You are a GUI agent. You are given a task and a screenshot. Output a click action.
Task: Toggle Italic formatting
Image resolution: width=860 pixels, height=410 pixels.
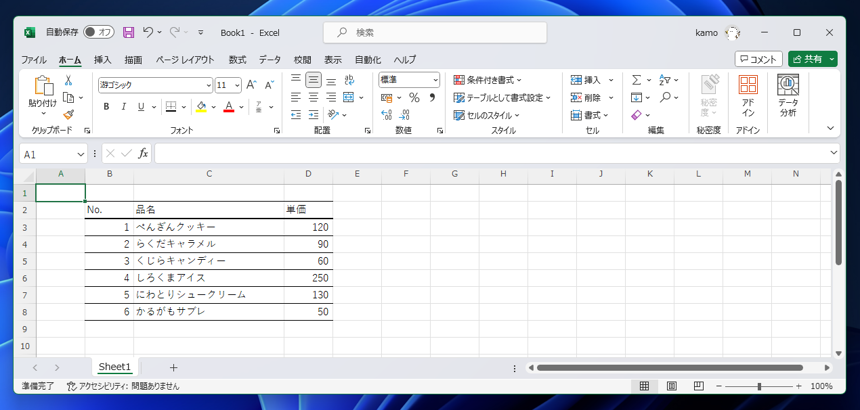[x=123, y=106]
